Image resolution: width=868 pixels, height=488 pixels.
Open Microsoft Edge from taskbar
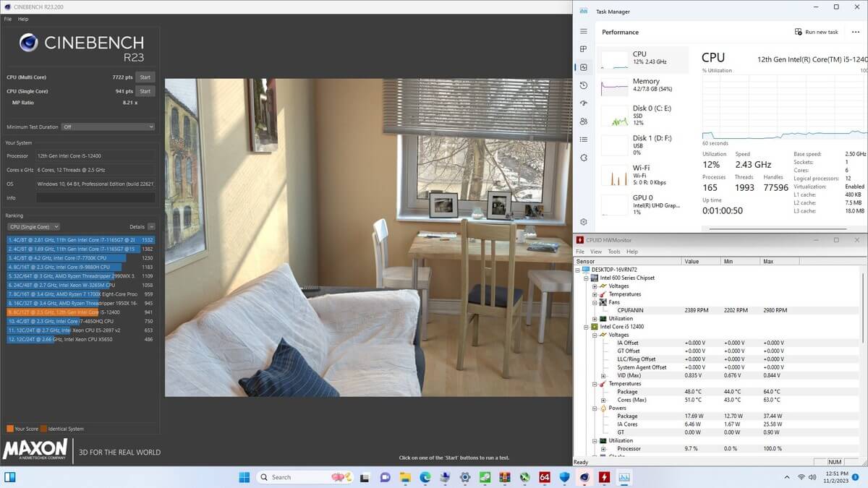point(425,477)
